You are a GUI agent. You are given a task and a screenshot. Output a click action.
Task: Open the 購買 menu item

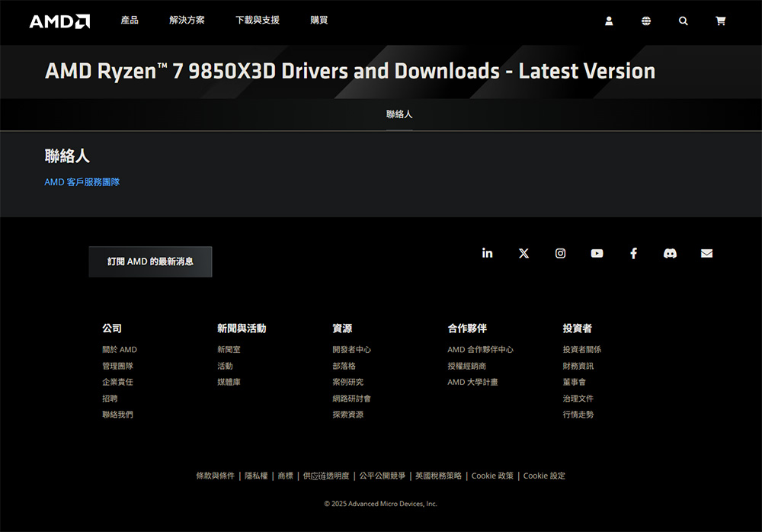(319, 21)
